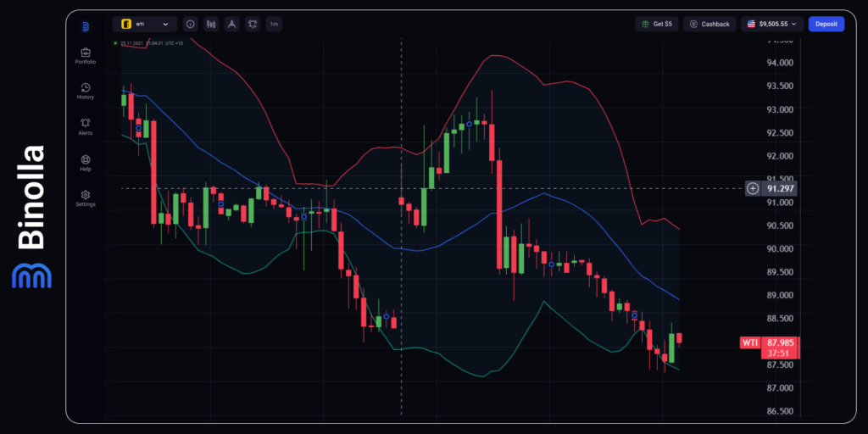Open the Cashback button
The width and height of the screenshot is (868, 434).
(x=709, y=25)
